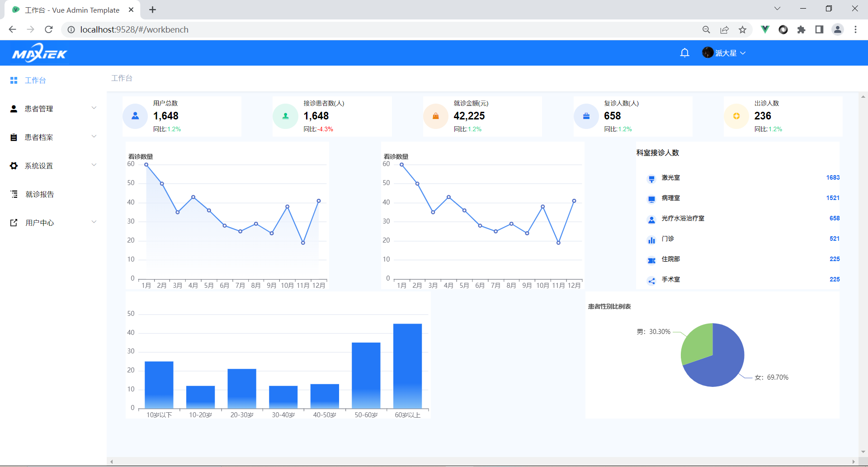
Task: Open the browser tab search dropdown
Action: tap(777, 9)
